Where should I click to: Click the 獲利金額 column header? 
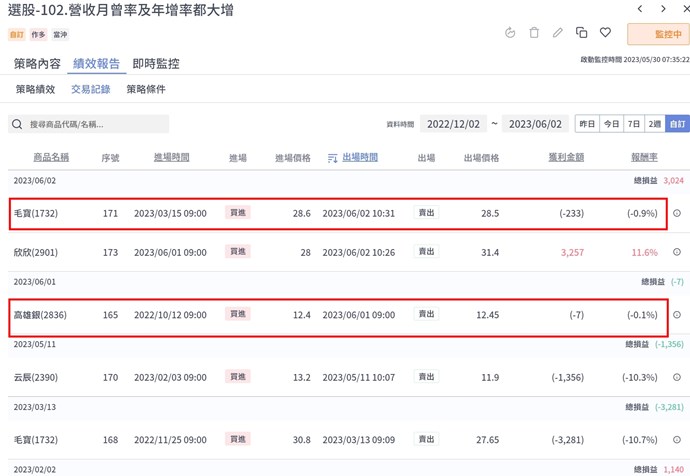pyautogui.click(x=566, y=158)
